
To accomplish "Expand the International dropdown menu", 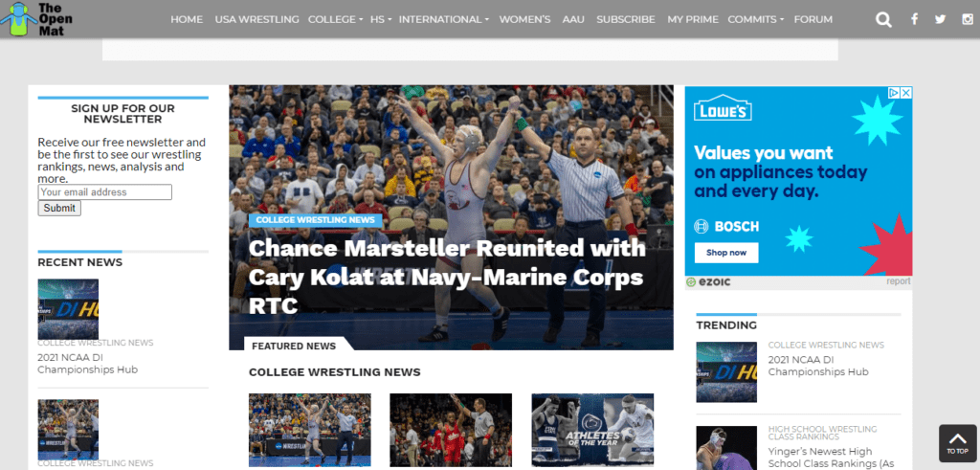I will (444, 19).
